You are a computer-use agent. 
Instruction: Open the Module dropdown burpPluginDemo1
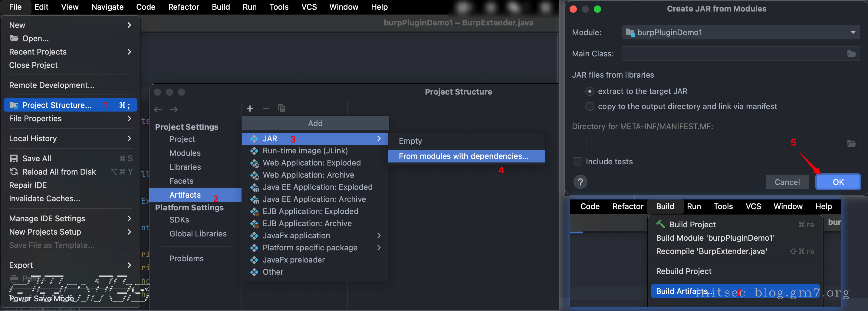[x=740, y=32]
